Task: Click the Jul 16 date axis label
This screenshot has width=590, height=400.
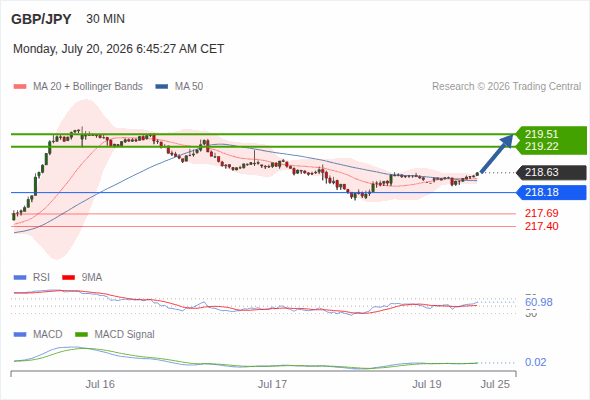Action: [x=100, y=384]
